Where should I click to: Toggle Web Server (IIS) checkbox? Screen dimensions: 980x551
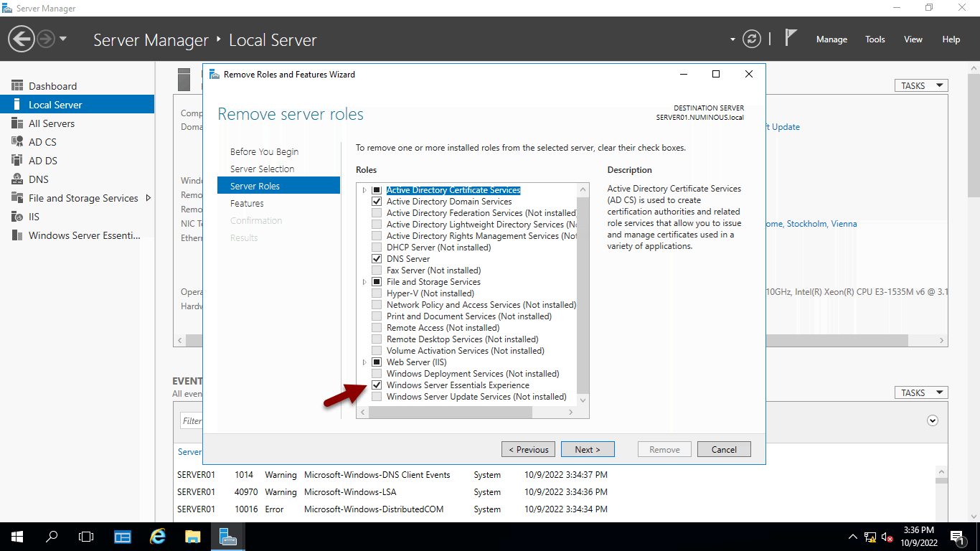[x=377, y=362]
